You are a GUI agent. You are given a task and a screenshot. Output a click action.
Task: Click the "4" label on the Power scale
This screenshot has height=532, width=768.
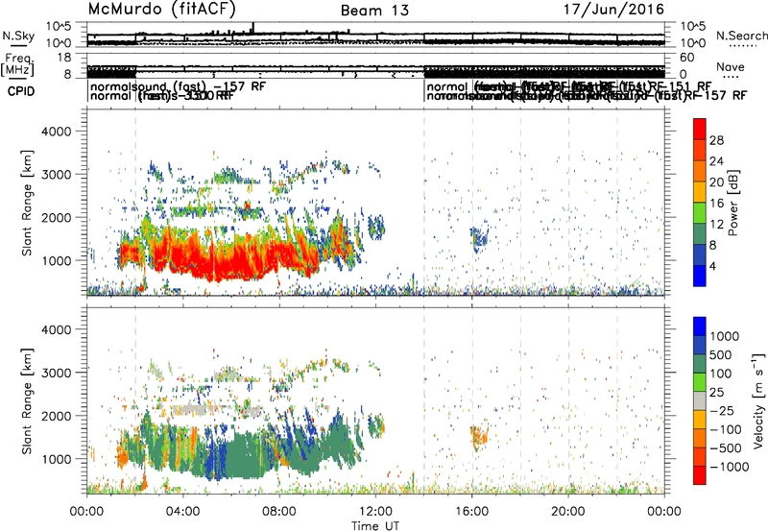click(x=712, y=266)
